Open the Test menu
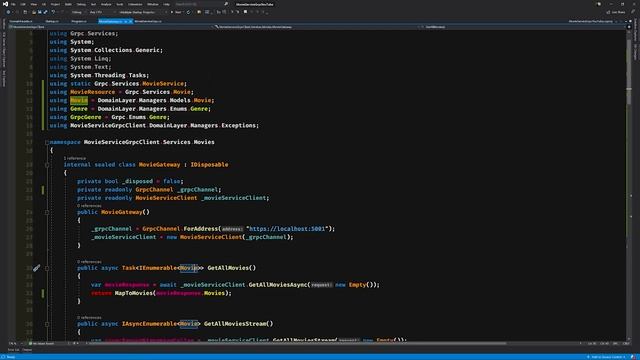Viewport: 640px width, 360px height. 93,4
